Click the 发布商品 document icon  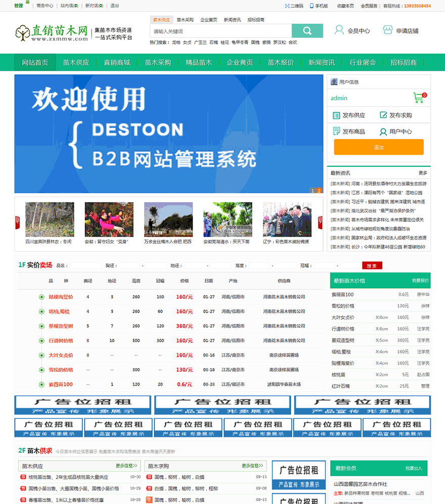[336, 131]
